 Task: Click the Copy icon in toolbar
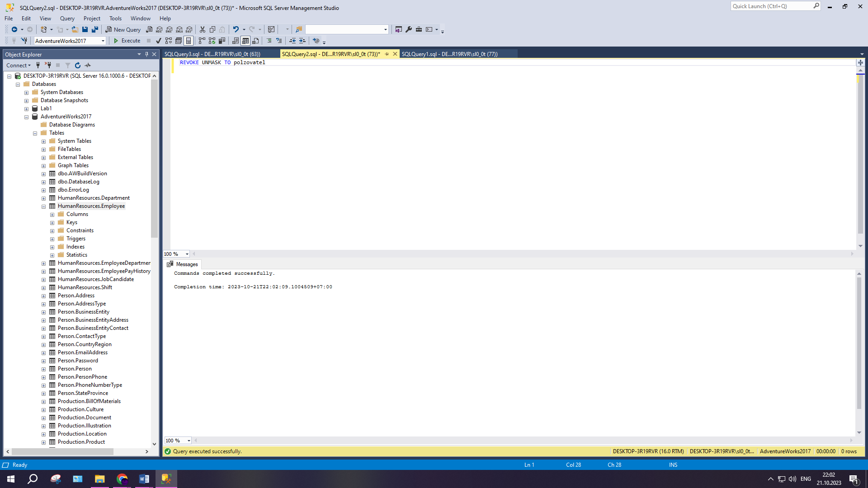pyautogui.click(x=212, y=29)
